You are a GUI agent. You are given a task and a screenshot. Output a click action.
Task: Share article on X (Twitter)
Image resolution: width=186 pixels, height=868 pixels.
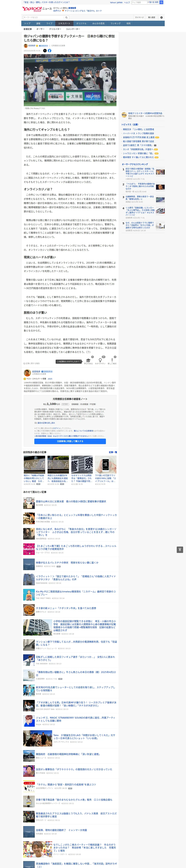45,50
